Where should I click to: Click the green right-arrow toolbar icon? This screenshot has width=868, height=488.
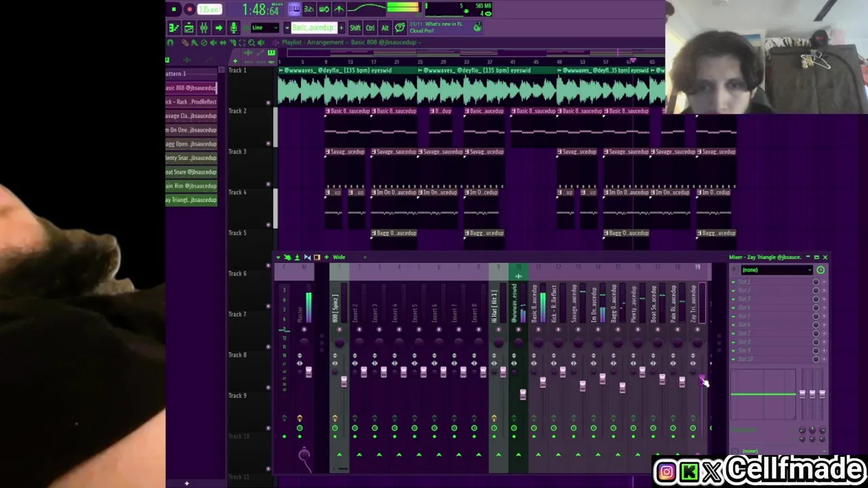pos(218,28)
